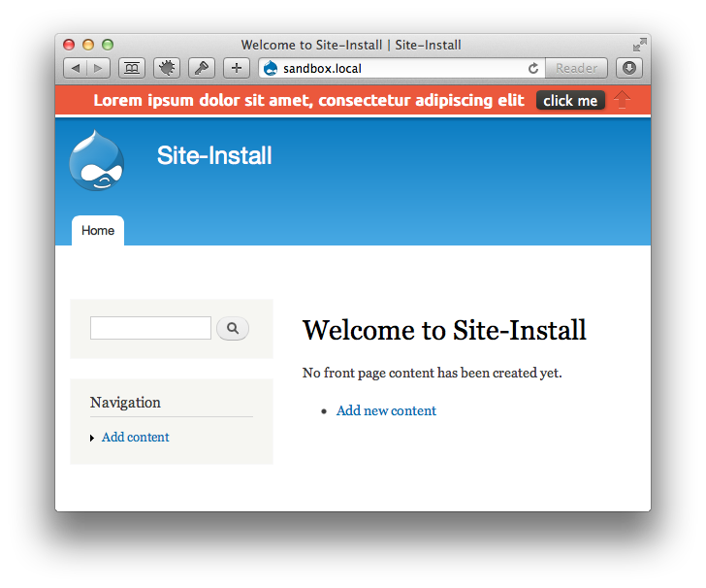706x588 pixels.
Task: Click the bug extension toolbar icon
Action: click(167, 69)
